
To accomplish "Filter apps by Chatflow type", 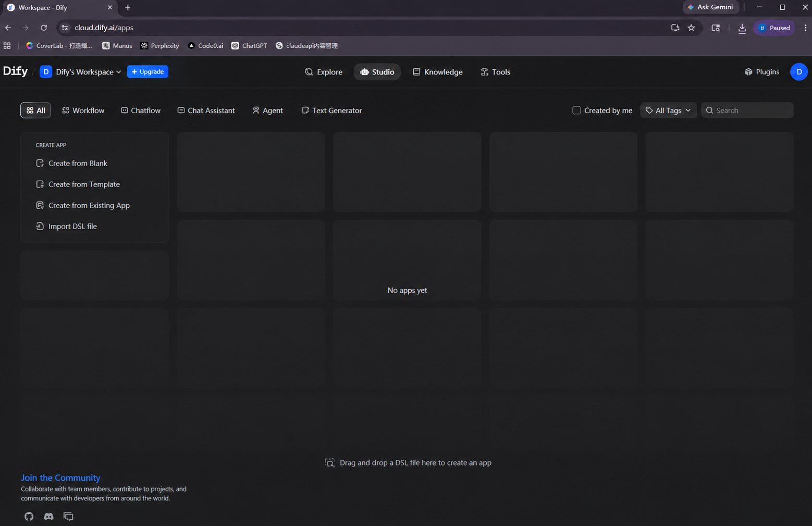I will (x=141, y=110).
